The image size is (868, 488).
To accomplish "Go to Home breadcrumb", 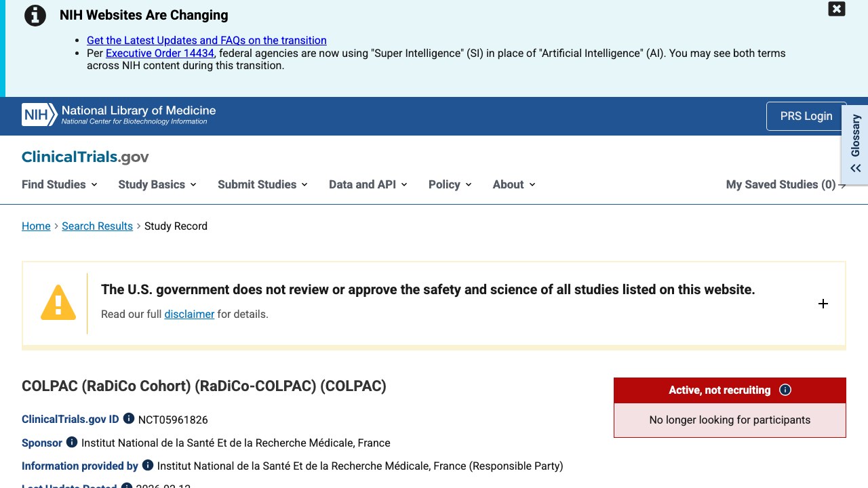I will tap(36, 226).
